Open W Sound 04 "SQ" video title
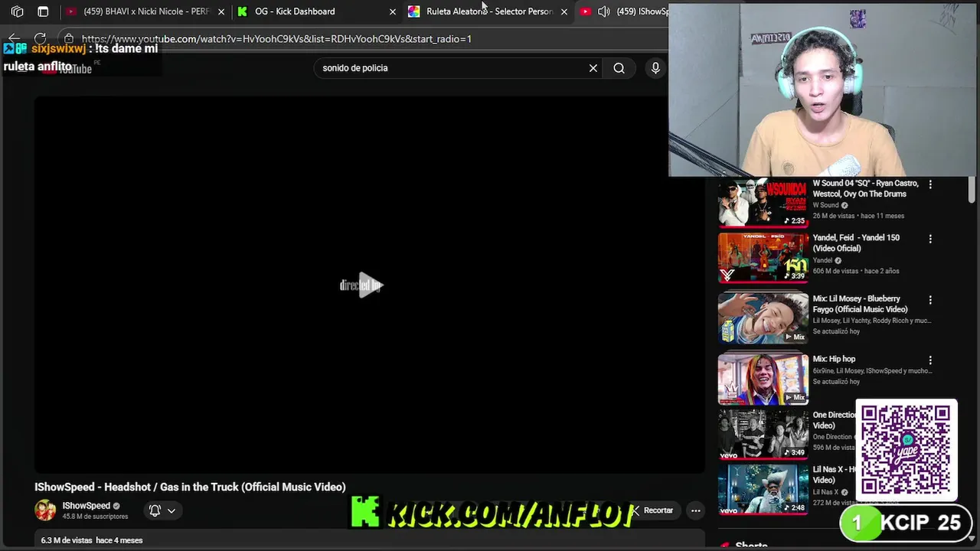Screen dimensions: 980x551 tap(865, 188)
